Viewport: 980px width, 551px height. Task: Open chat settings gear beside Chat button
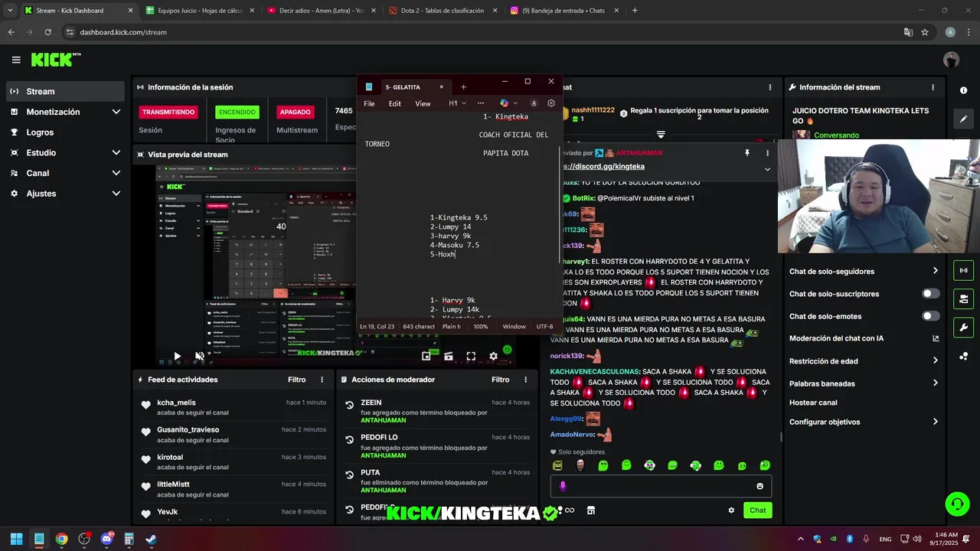(x=731, y=510)
